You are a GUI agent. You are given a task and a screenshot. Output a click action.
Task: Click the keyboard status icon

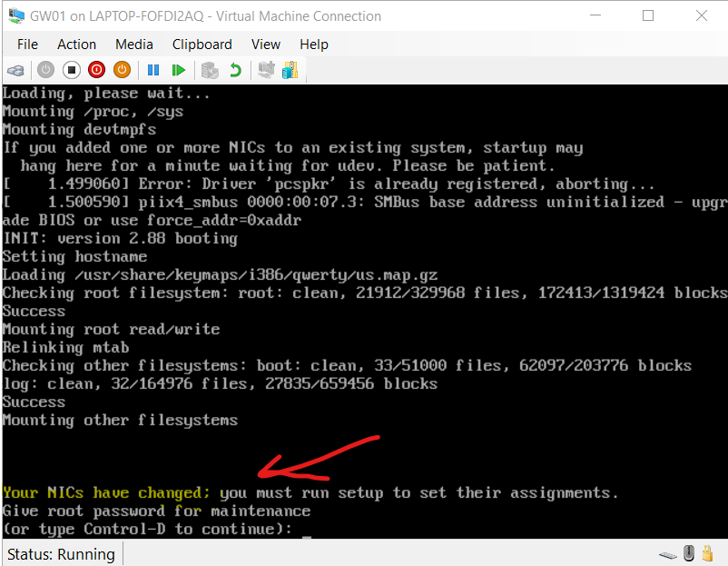(668, 554)
